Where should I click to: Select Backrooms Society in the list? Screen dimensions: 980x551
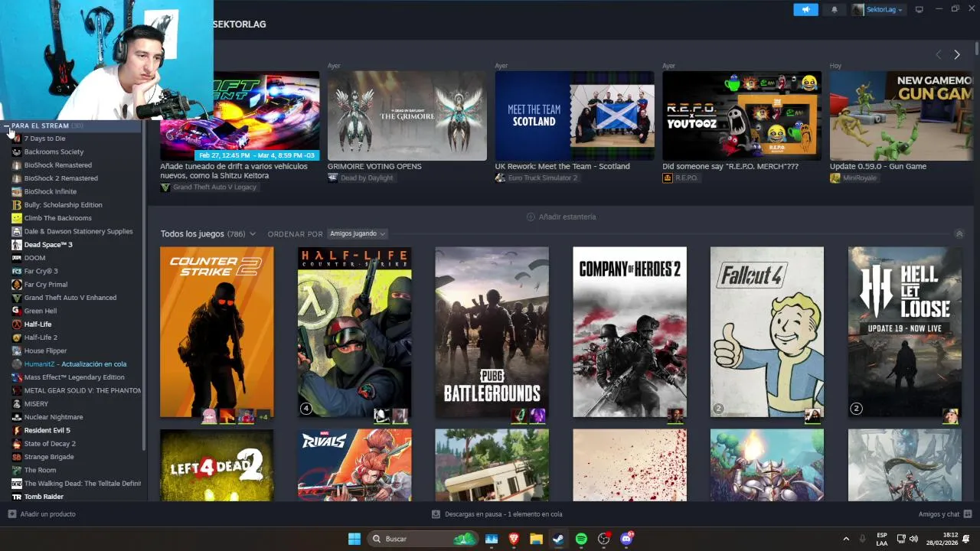54,152
